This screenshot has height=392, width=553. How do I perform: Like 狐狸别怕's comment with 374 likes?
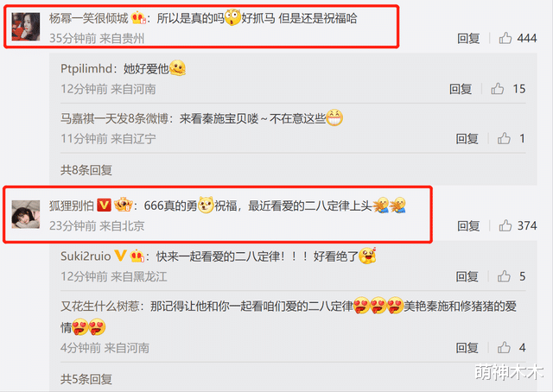click(x=505, y=225)
